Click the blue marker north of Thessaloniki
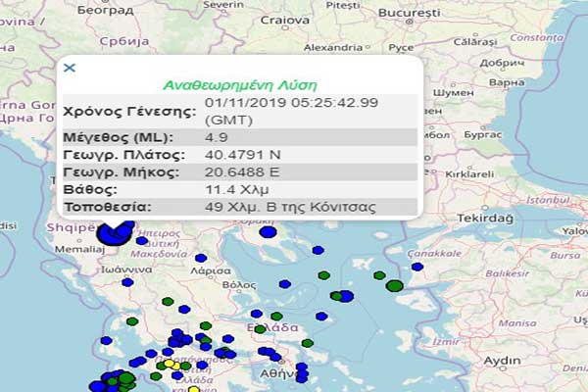The image size is (588, 392). point(268,232)
